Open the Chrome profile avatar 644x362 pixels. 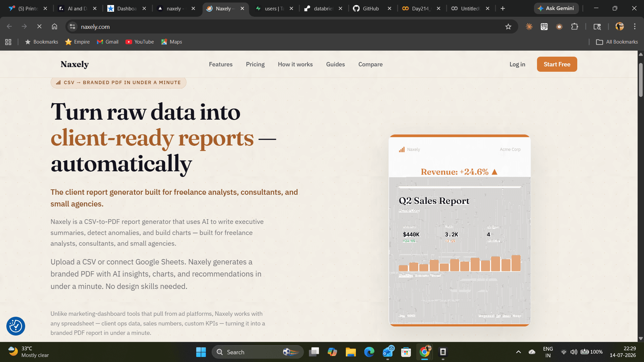620,26
